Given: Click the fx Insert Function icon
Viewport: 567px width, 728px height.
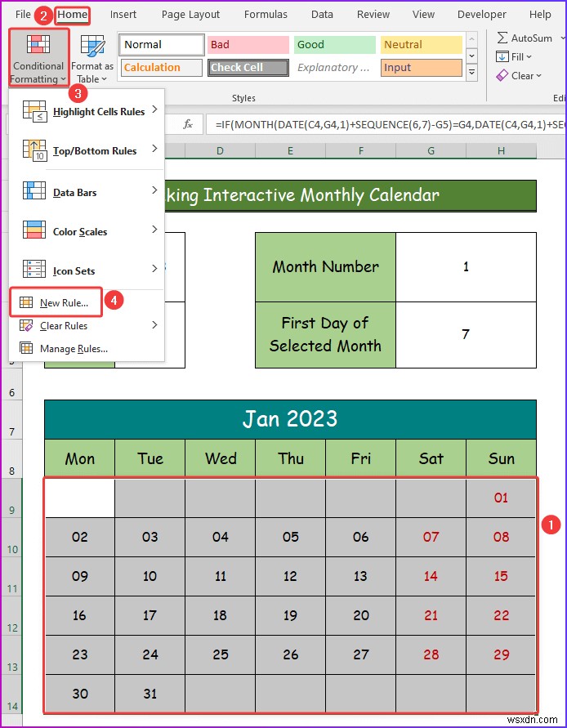Looking at the screenshot, I should (188, 124).
